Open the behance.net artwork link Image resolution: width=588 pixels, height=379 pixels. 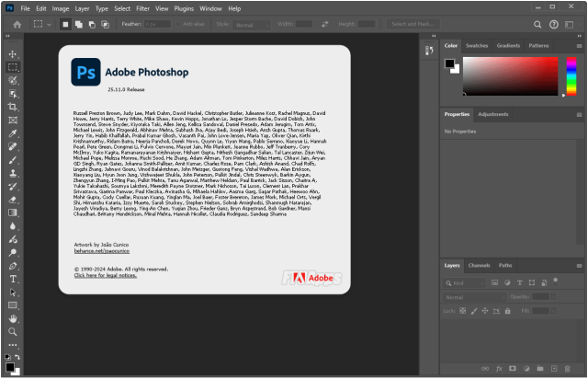click(x=102, y=251)
